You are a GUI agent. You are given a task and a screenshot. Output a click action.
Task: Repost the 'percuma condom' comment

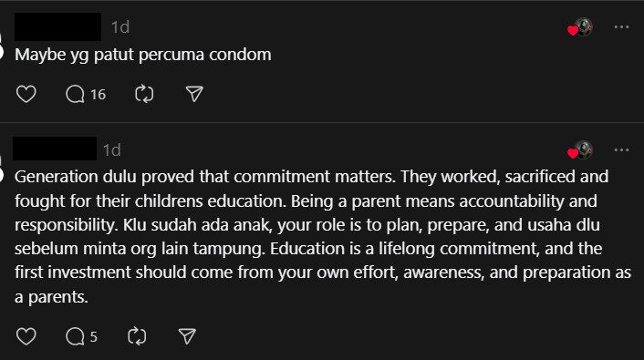(144, 94)
